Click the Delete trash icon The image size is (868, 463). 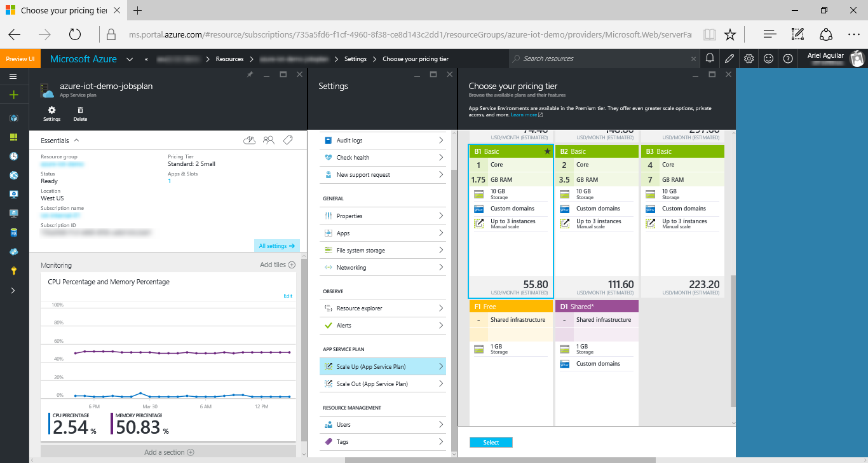[80, 114]
